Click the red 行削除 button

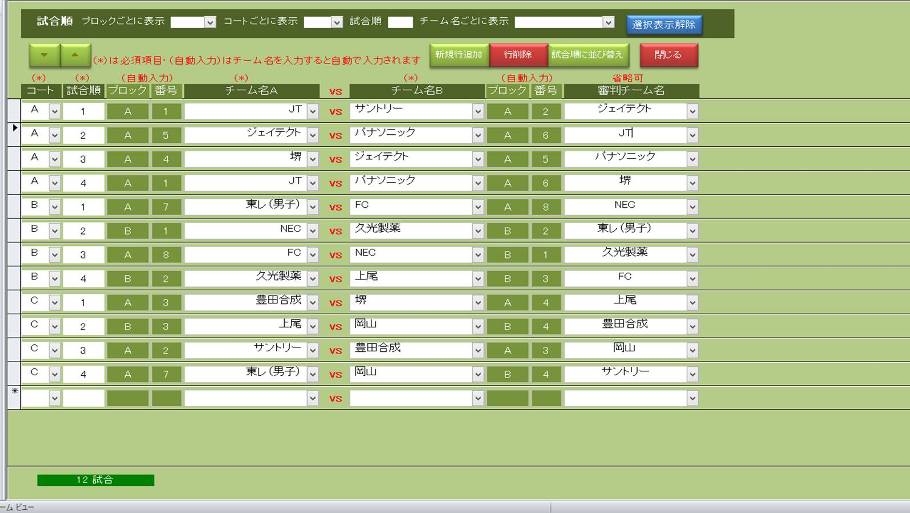[x=518, y=55]
